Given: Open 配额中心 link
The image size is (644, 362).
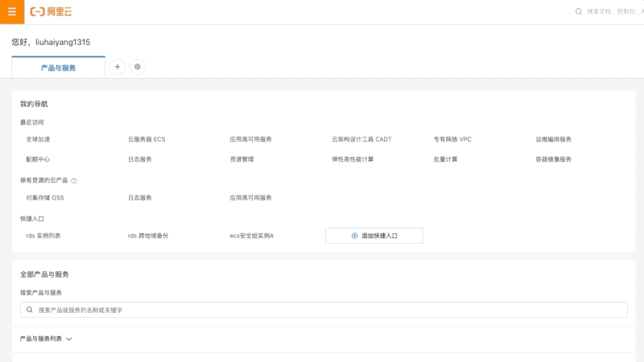Looking at the screenshot, I should (x=38, y=159).
